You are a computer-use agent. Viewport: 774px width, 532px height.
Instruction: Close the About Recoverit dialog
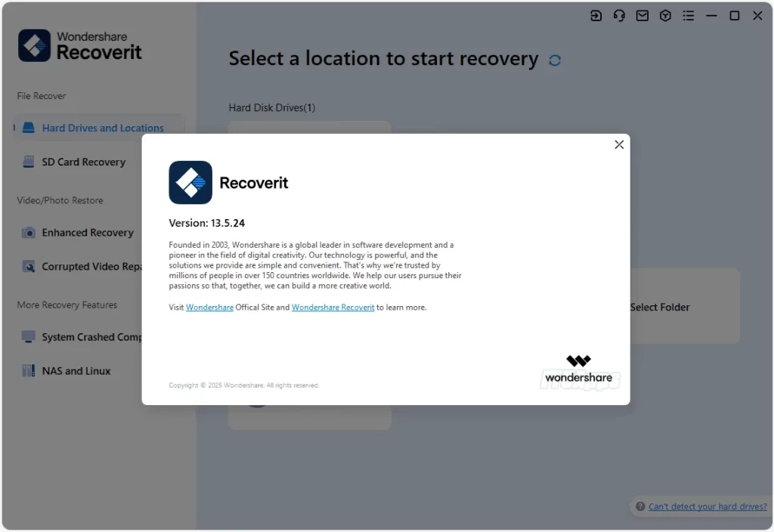pyautogui.click(x=619, y=144)
